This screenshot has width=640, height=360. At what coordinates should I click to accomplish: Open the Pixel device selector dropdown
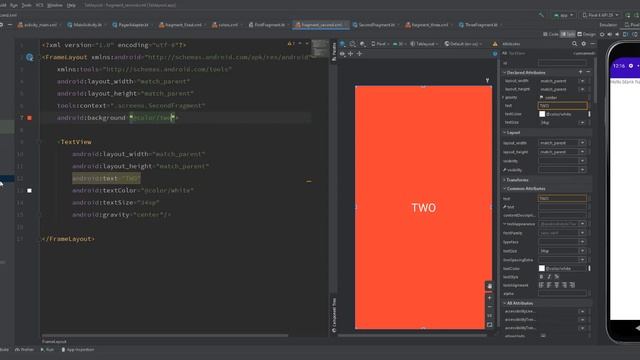tap(600, 15)
